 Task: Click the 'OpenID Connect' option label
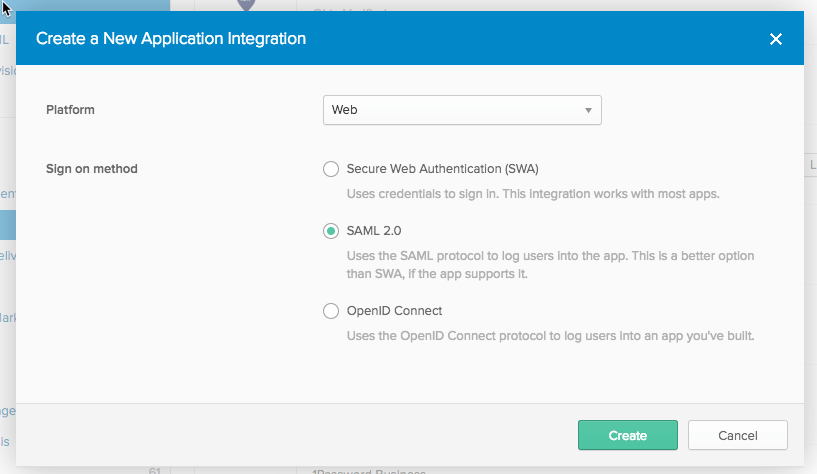tap(394, 311)
